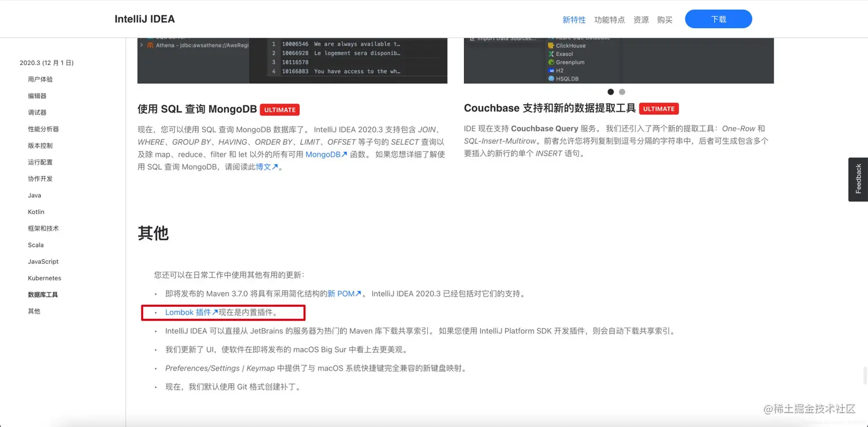Click the page vertical scrollbar thumb
The height and width of the screenshot is (427, 868).
[865, 375]
